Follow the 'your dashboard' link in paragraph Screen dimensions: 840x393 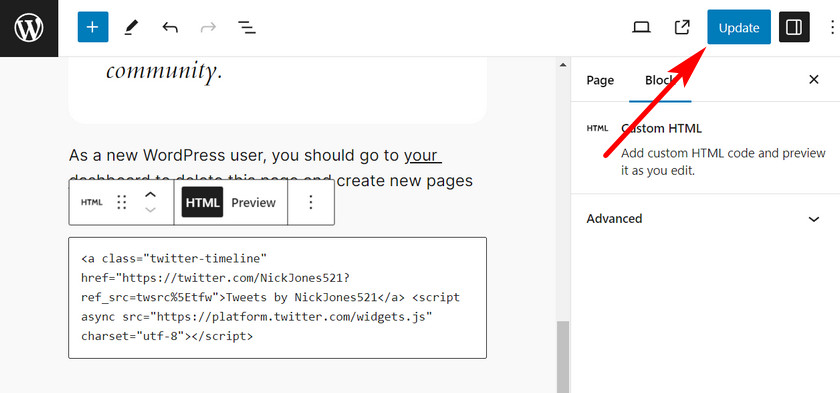pyautogui.click(x=423, y=155)
